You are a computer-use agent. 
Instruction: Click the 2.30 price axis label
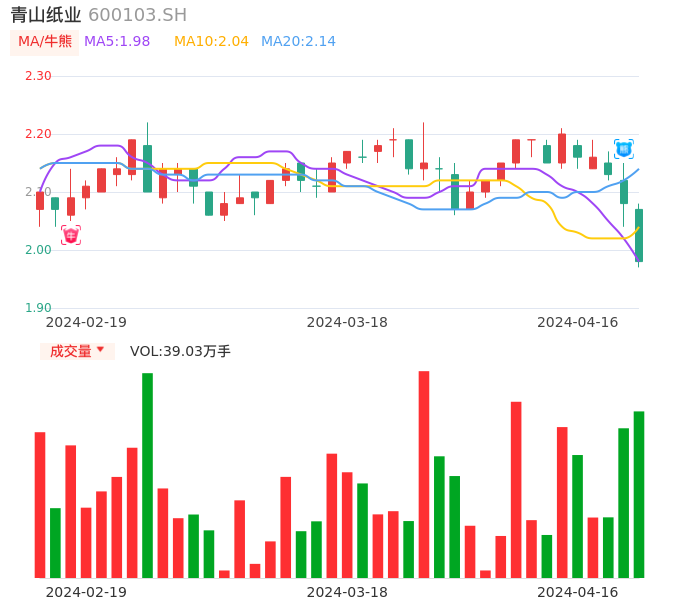[38, 76]
